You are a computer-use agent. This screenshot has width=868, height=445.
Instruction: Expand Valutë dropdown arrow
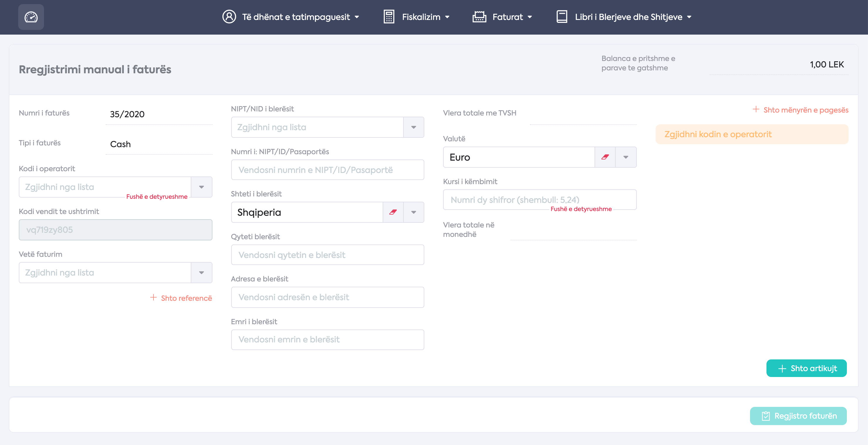pyautogui.click(x=626, y=157)
